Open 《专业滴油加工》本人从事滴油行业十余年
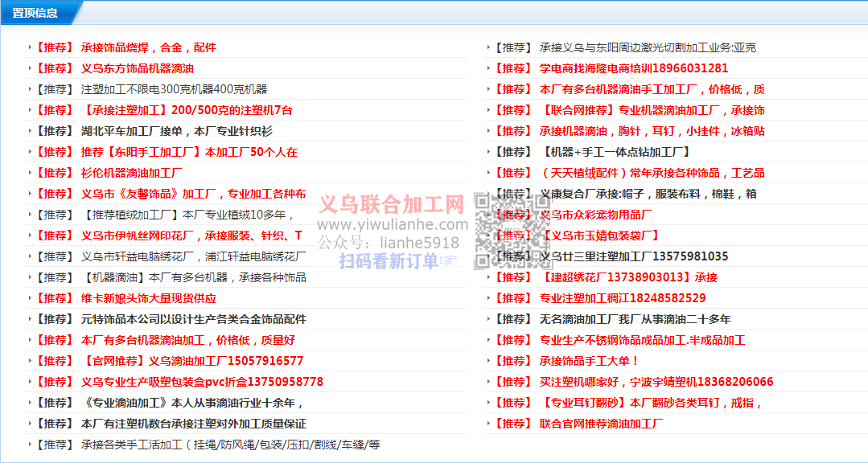The width and height of the screenshot is (868, 463). [192, 404]
